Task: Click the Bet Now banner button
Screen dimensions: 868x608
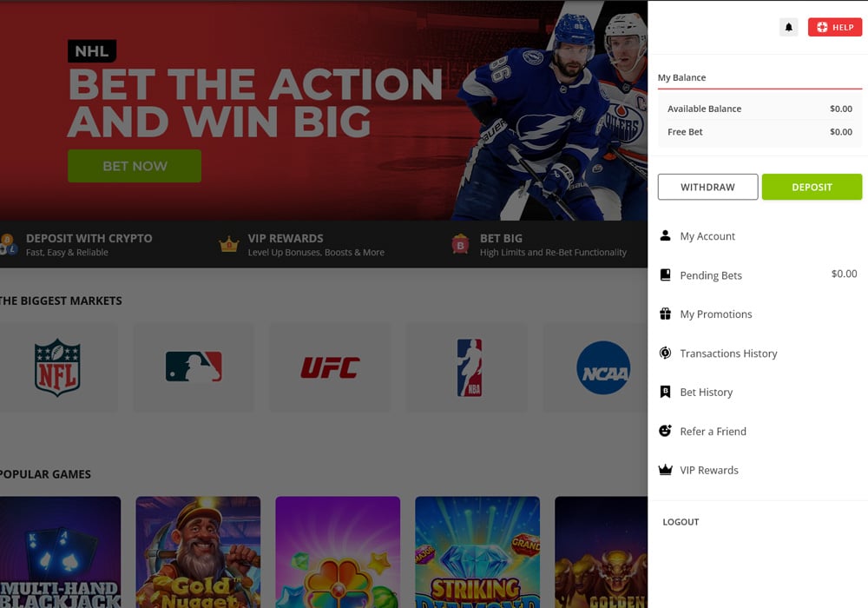Action: pos(135,166)
